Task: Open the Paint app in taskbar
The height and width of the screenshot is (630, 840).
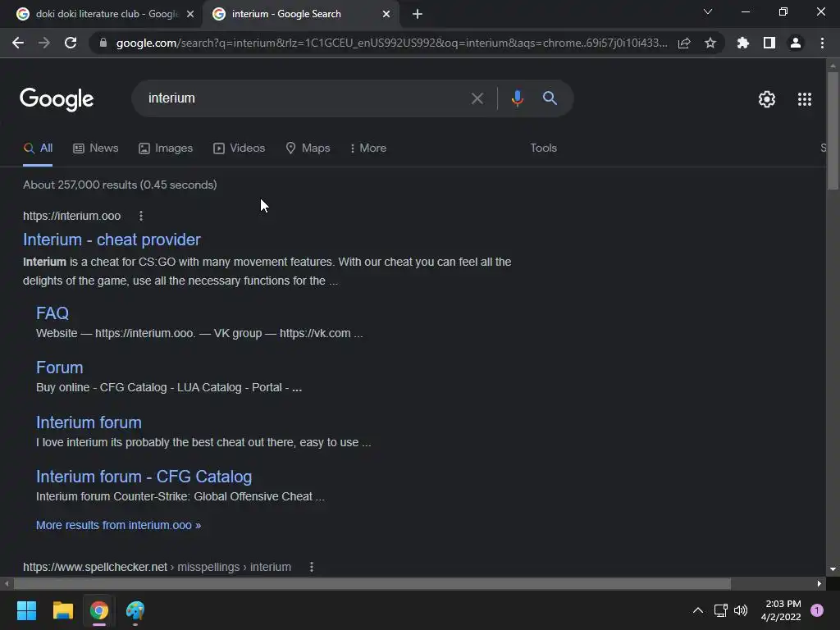Action: (x=135, y=610)
